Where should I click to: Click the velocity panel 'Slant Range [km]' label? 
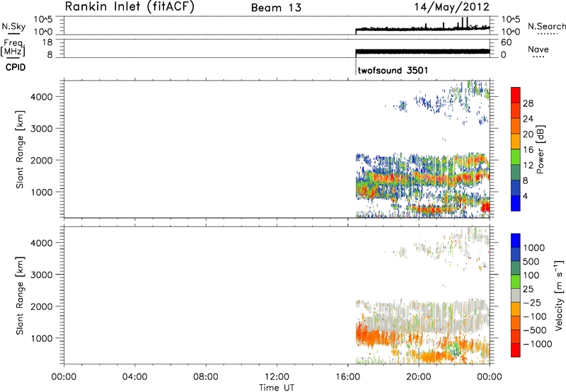[20, 296]
